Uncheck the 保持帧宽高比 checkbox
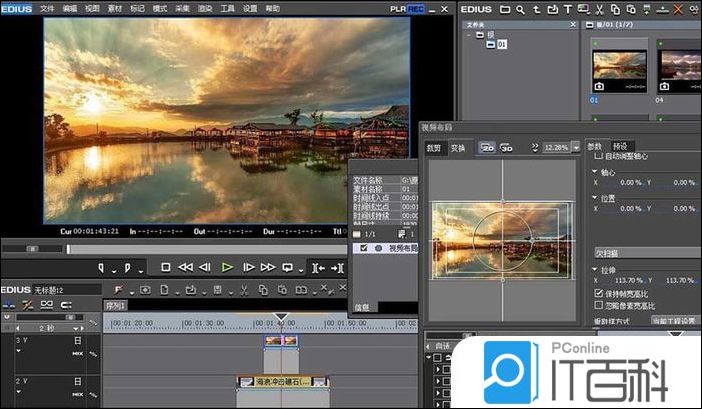 tap(598, 294)
